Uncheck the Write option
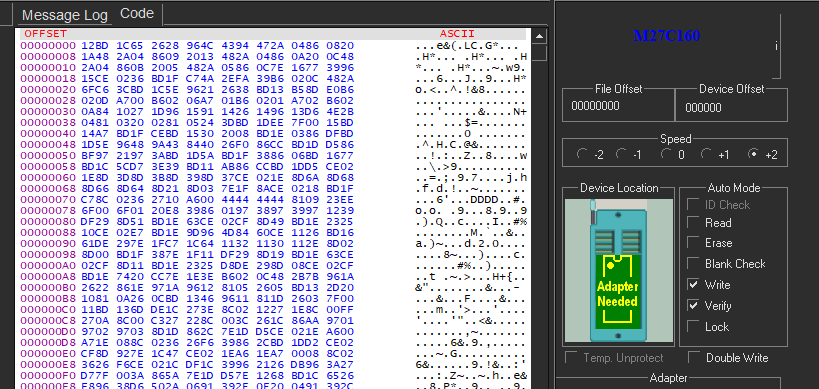Image resolution: width=819 pixels, height=389 pixels. (x=693, y=285)
